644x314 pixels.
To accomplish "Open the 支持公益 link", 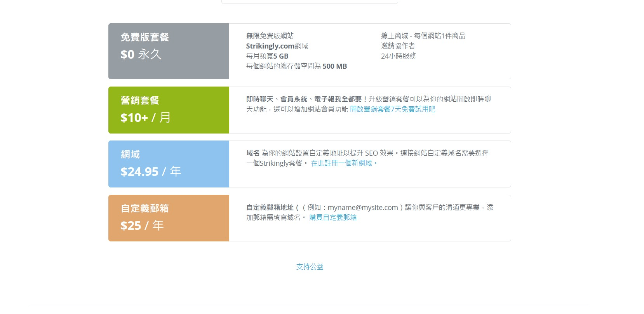I will tap(310, 267).
